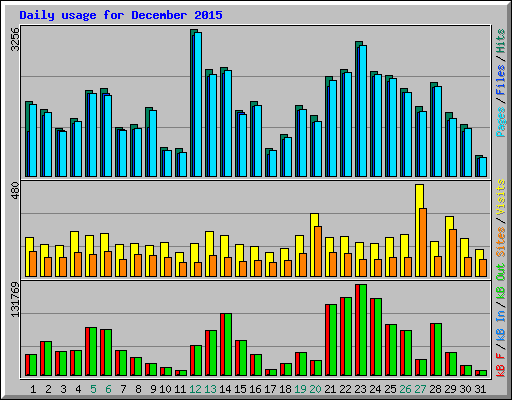Click the title 'Daily usage for December 2015'
The width and height of the screenshot is (512, 400).
click(121, 15)
